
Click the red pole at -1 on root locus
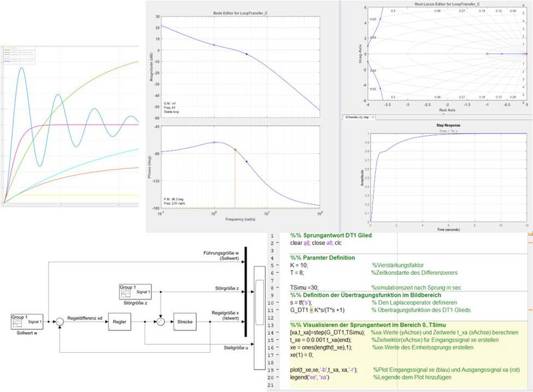[x=487, y=53]
